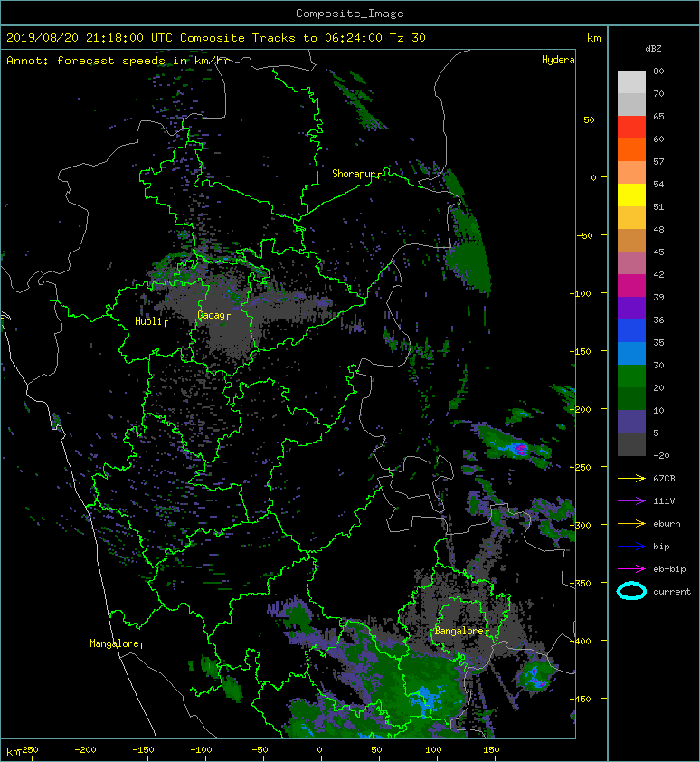Click the 'Shorapur' city label on map
Viewport: 700px width, 762px height.
tap(354, 174)
